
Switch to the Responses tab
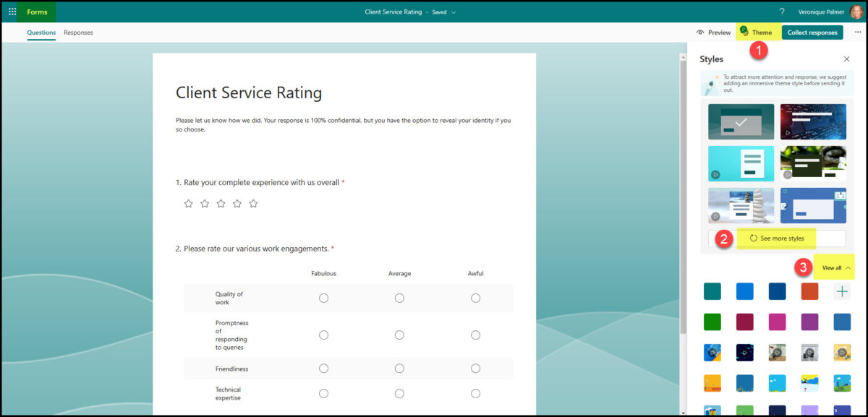pos(80,33)
